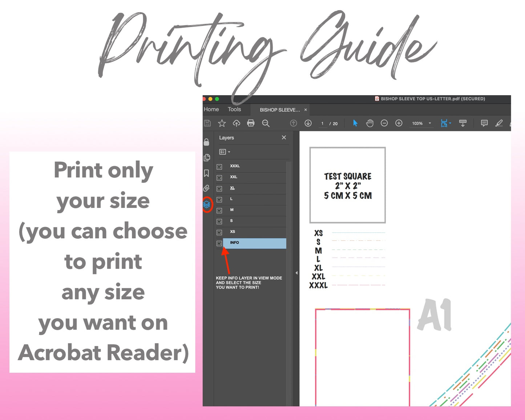Open Layers panel icon in sidebar
Viewport: 525px width, 420px height.
tap(207, 205)
